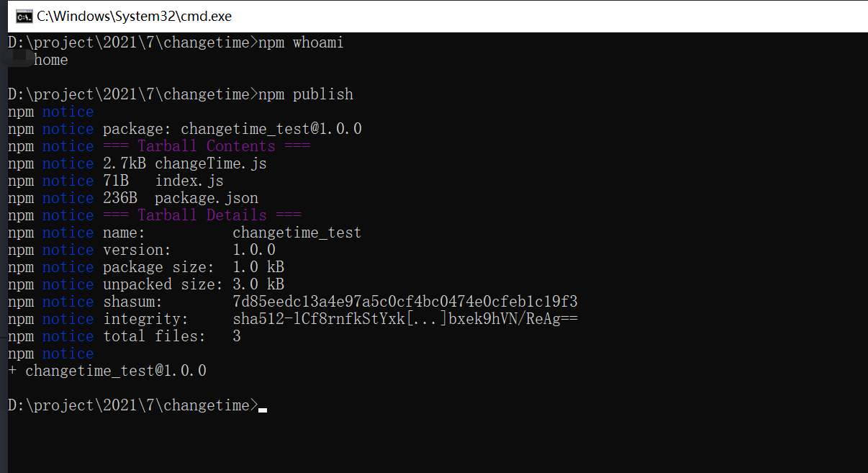Screen dimensions: 868x473
Task: Click the package size value 1.0 kB
Action: point(258,268)
